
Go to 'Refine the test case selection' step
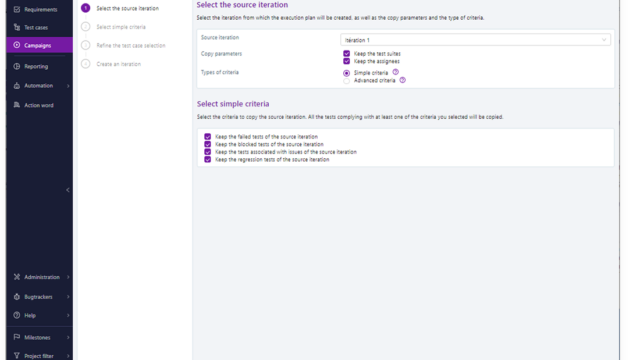tap(131, 45)
